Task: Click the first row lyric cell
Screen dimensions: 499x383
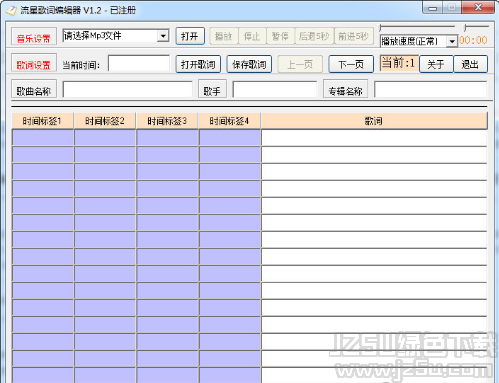Action: 374,138
